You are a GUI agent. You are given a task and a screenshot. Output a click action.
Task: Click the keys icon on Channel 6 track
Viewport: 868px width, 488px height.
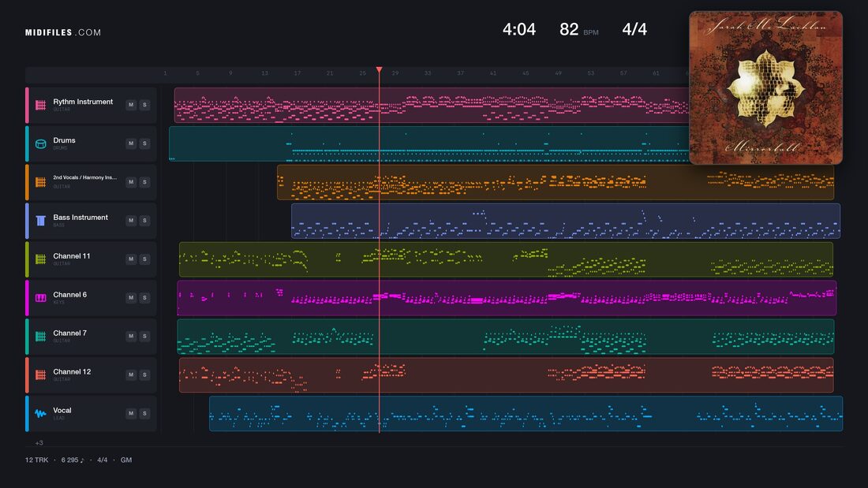tap(40, 298)
